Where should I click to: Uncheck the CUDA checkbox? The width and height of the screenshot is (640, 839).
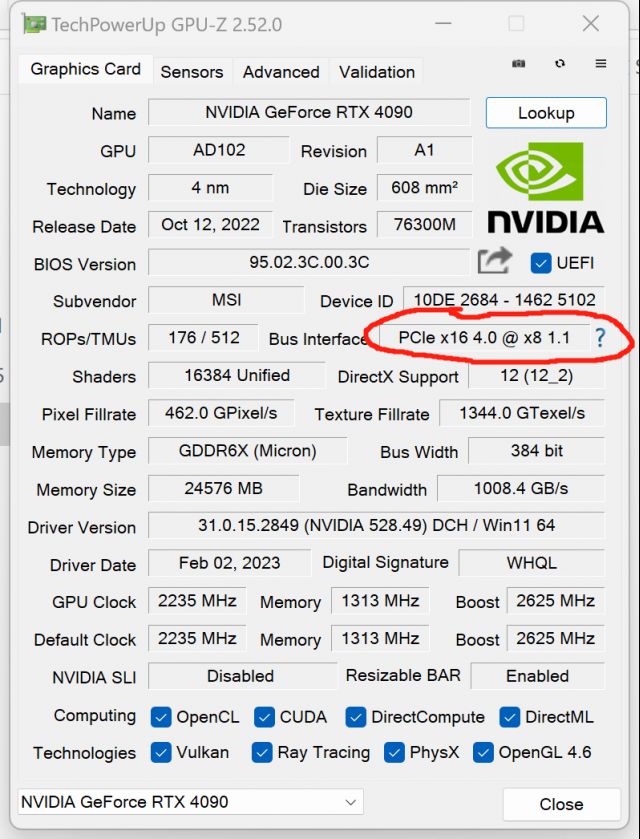pos(265,717)
